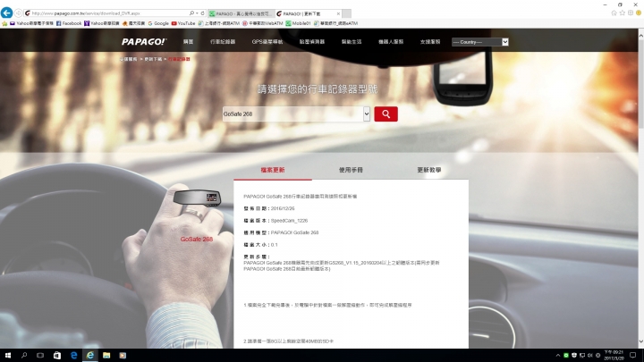Open the media player taskbar icon
Screen dimensions: 644x362
[x=123, y=355]
